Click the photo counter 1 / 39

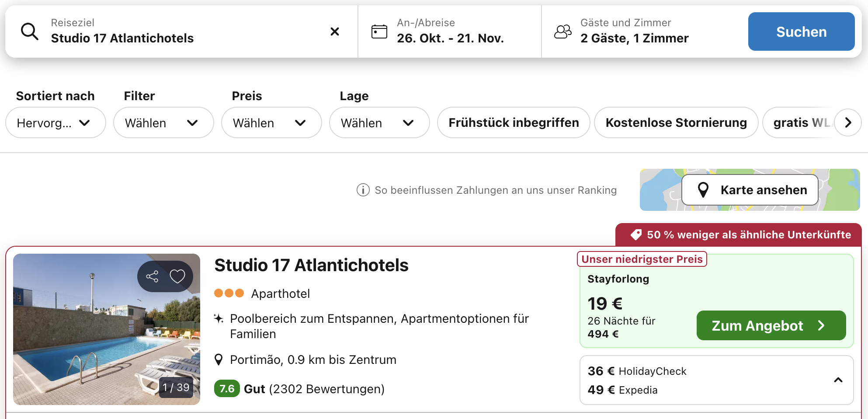tap(176, 388)
